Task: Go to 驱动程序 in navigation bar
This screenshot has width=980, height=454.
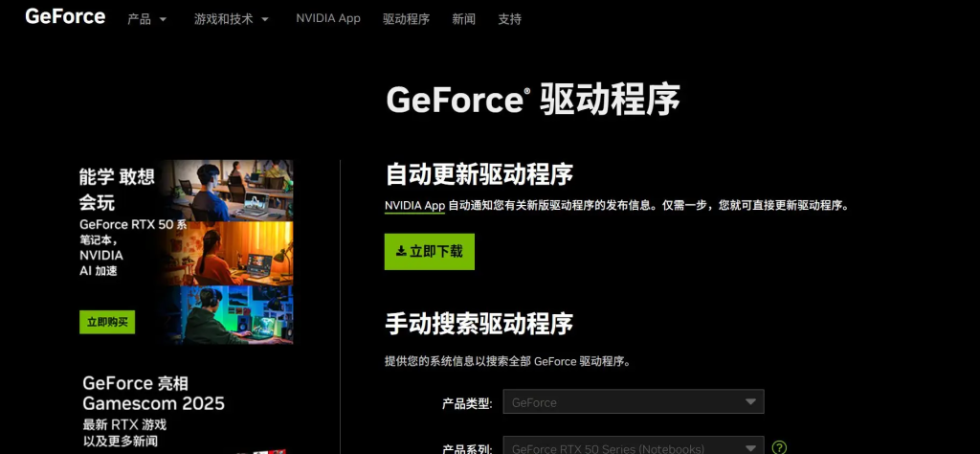Action: [x=406, y=19]
